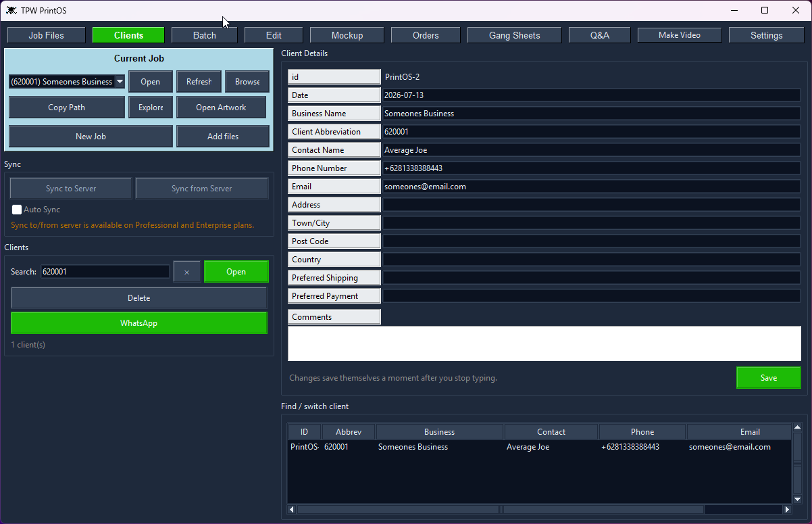Click the table horizontal scroll right arrow

(x=787, y=509)
